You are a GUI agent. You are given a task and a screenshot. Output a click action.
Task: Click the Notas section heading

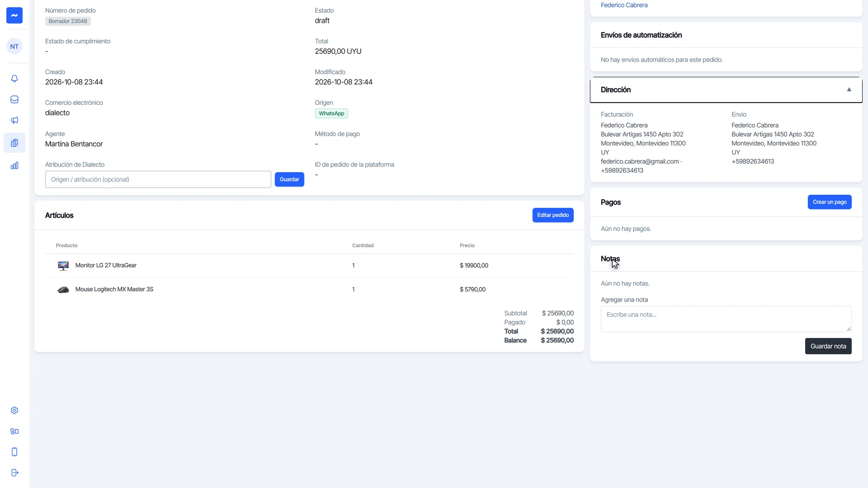click(x=610, y=259)
